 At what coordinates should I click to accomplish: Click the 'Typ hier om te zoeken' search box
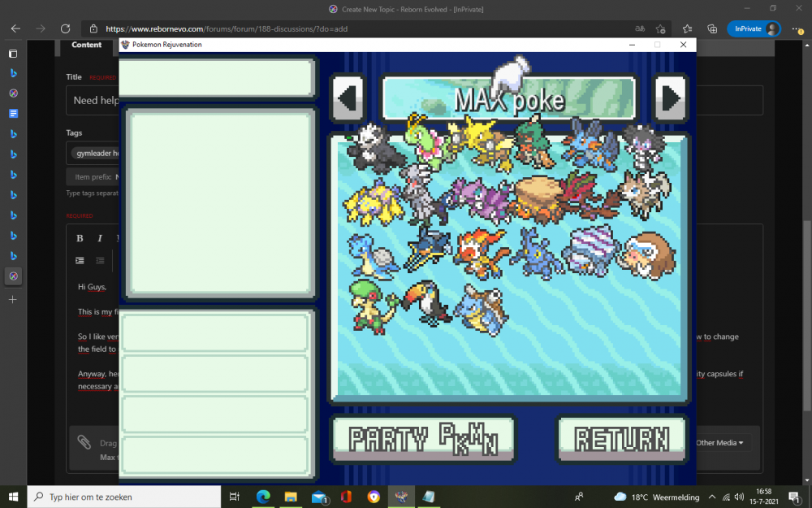tap(124, 497)
